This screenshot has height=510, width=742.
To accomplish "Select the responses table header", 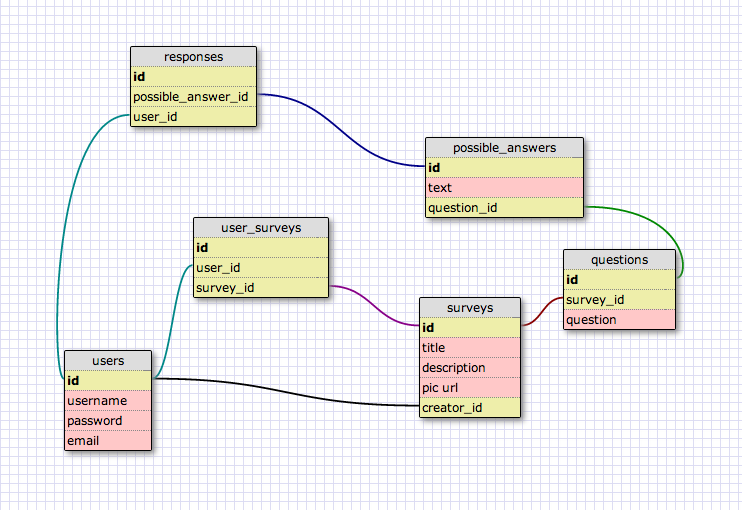I will [x=193, y=56].
